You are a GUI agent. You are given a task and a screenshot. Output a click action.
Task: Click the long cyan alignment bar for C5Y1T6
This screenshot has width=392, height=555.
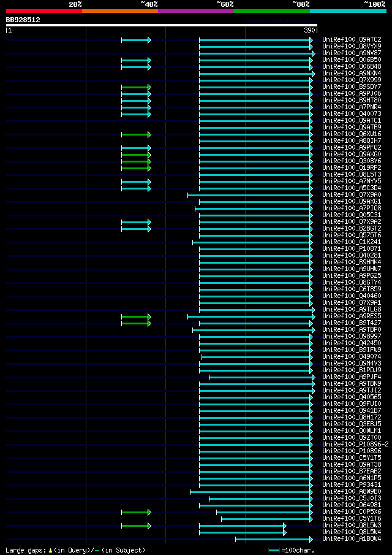267,519
